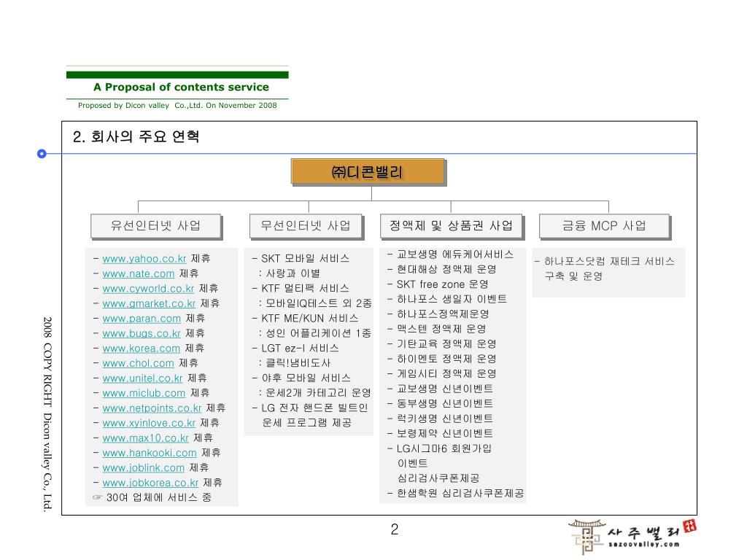Select the LGT ez-I 서비스 line
The image size is (747, 560).
pyautogui.click(x=295, y=349)
